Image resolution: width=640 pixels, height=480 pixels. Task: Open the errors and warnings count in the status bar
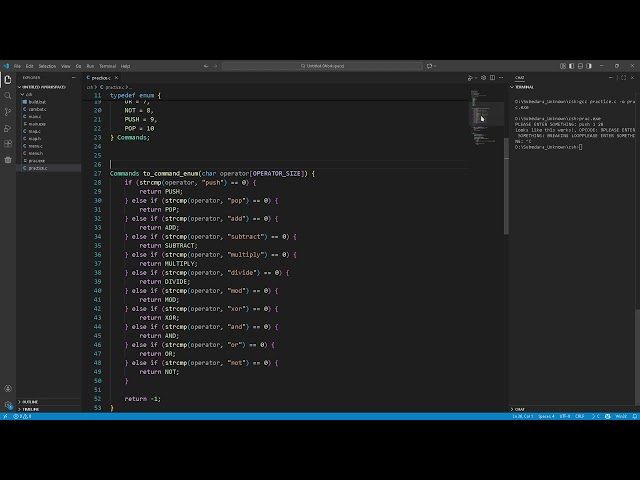tap(22, 416)
